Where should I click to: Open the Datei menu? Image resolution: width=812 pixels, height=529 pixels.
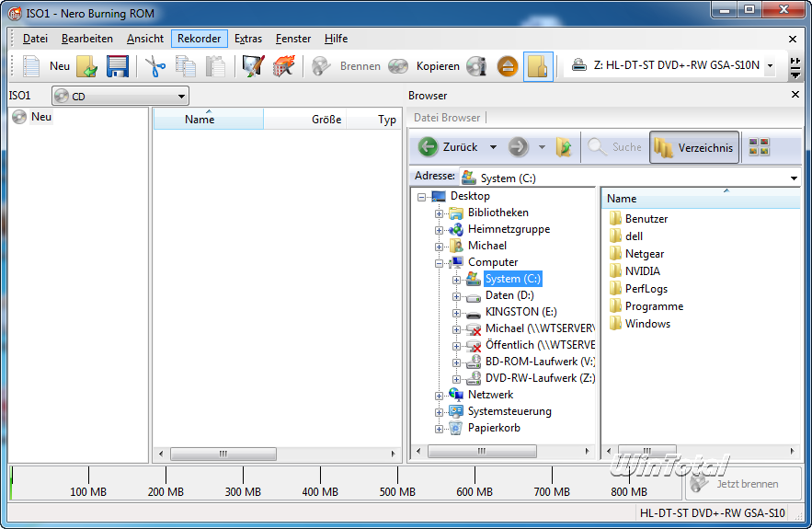(x=35, y=39)
